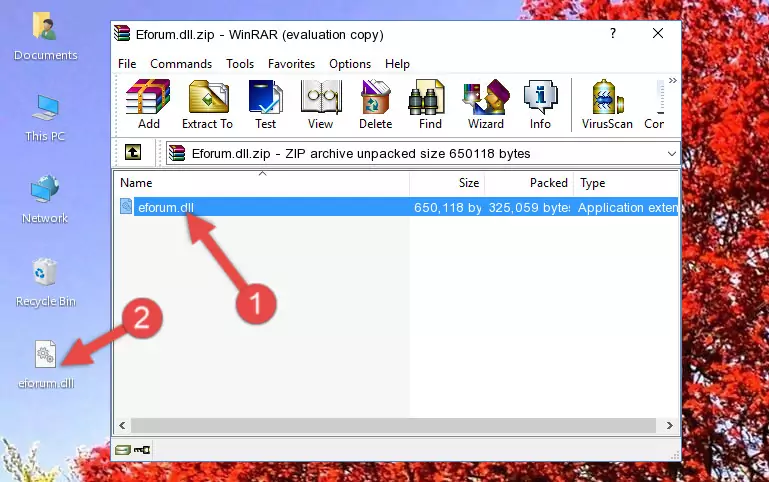
Task: Click the horizontal scrollbar right arrow
Action: tap(669, 426)
